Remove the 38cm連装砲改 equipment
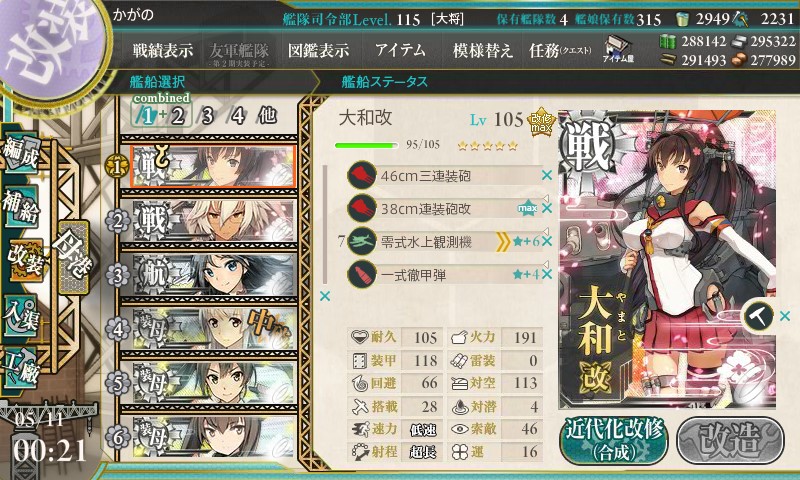The image size is (800, 480). pyautogui.click(x=547, y=208)
